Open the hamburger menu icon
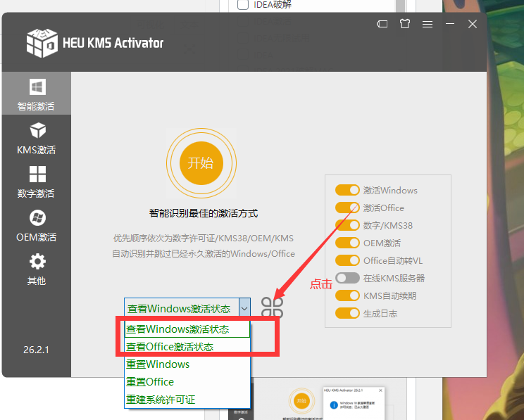 pyautogui.click(x=428, y=24)
